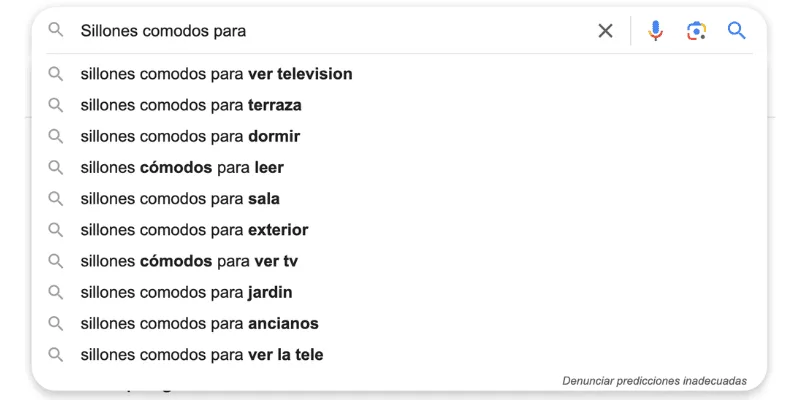
Task: Choose "sillones comodos para ancianos" suggestion
Action: [199, 323]
